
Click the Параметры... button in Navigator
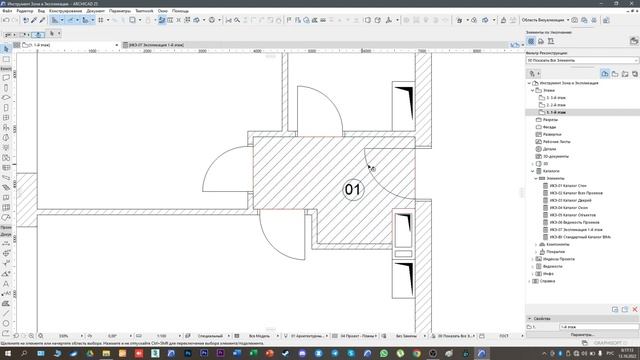coord(582,335)
